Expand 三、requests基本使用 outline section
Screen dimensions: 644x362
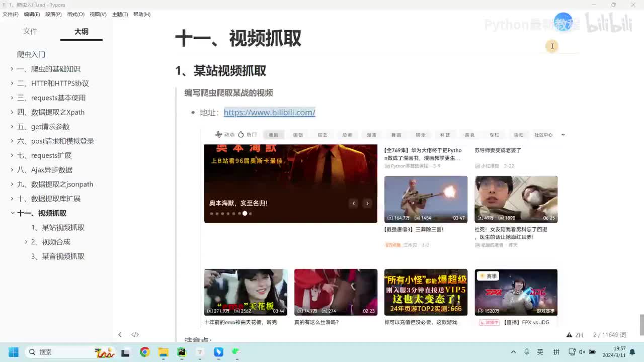[12, 98]
